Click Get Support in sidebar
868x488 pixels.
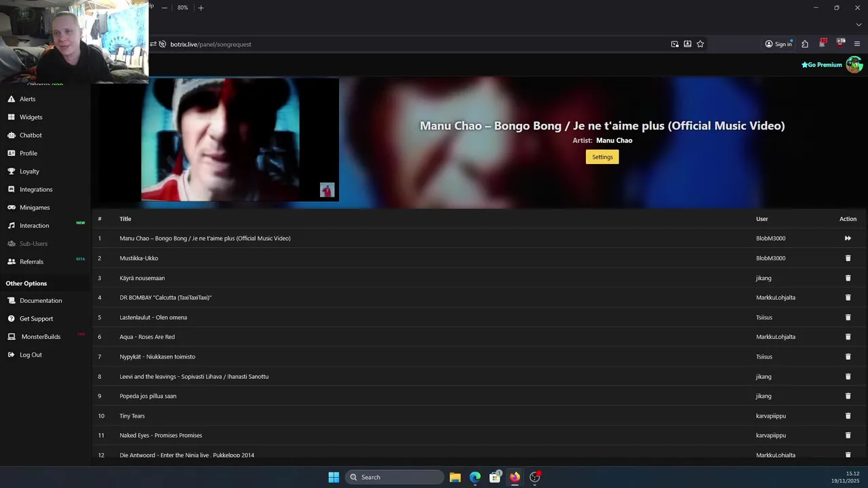(36, 319)
